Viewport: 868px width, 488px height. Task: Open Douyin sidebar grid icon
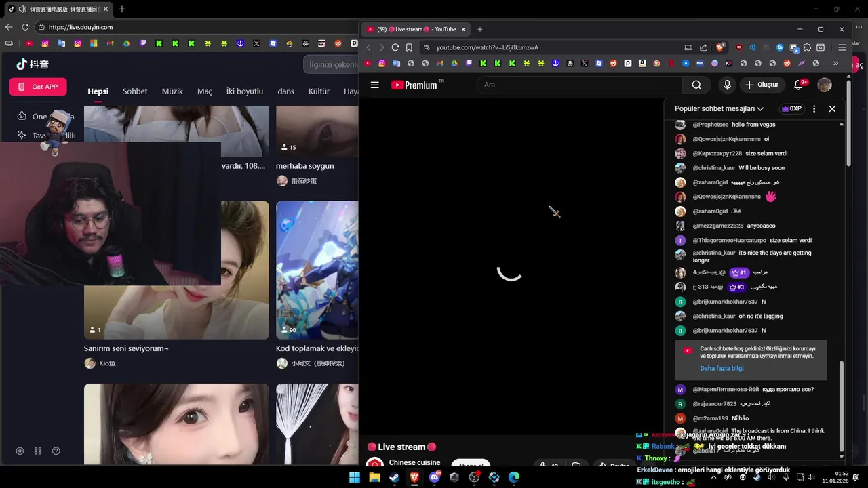(38, 451)
